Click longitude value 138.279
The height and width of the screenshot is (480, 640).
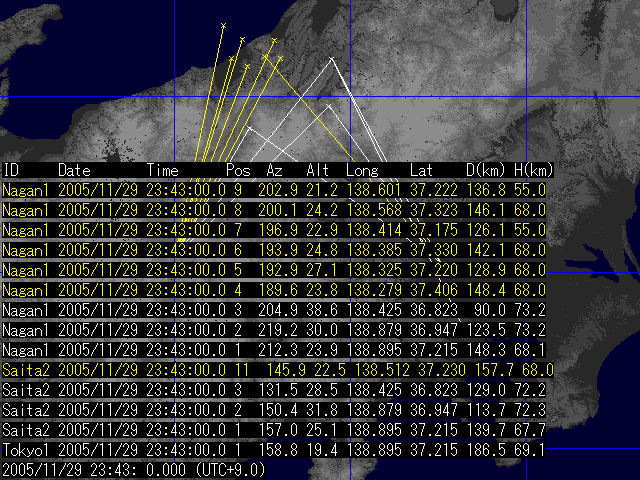tap(374, 290)
